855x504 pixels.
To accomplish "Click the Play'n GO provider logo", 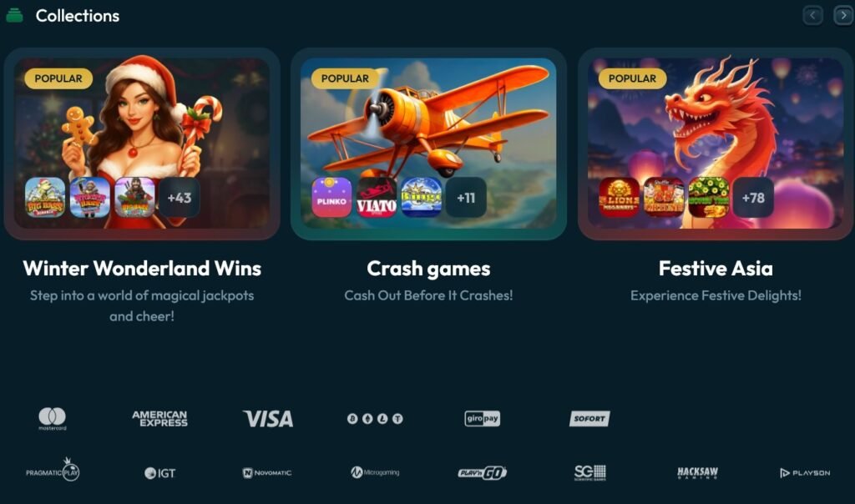I will 482,472.
